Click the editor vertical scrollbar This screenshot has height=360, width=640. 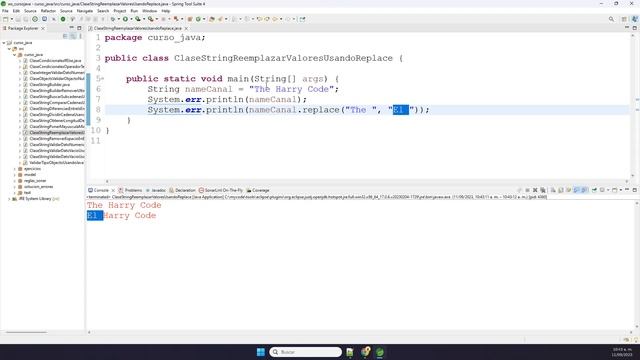coord(633,106)
